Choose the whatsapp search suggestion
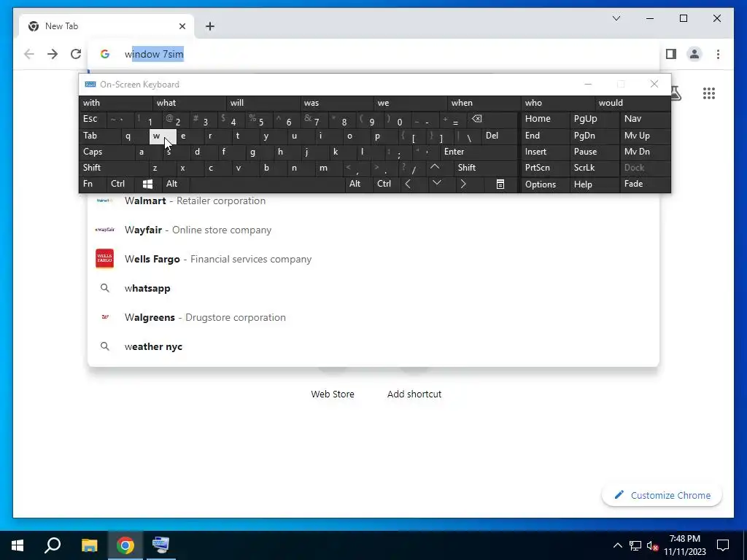Image resolution: width=747 pixels, height=560 pixels. 373,288
